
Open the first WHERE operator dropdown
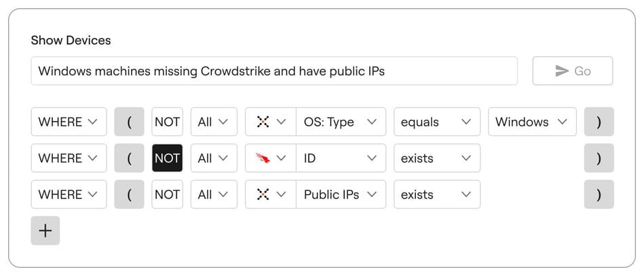69,122
